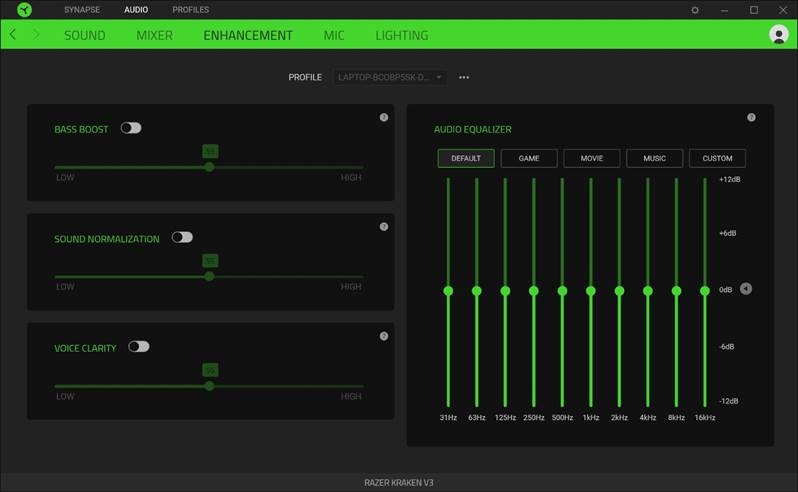Click the 0dB reset arrow icon
This screenshot has width=798, height=492.
[746, 289]
